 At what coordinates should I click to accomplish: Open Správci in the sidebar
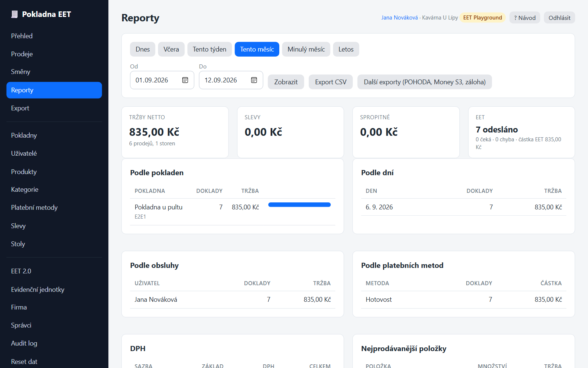54,325
